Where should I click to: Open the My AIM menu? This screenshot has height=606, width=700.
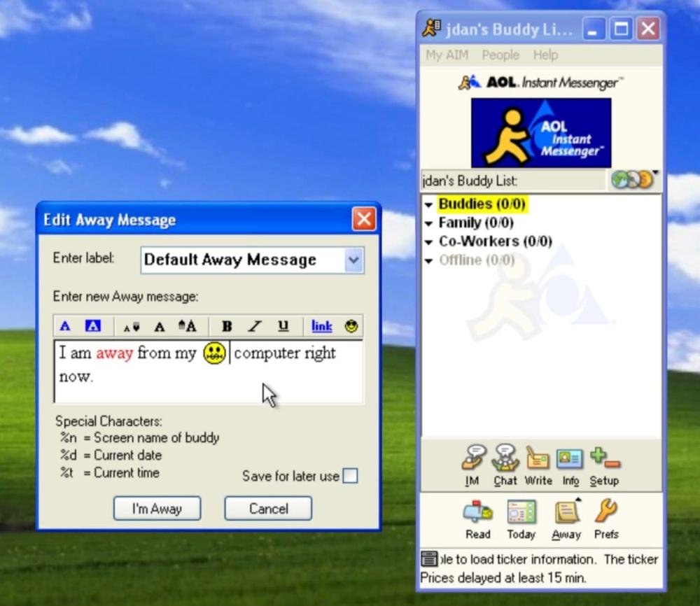point(447,55)
